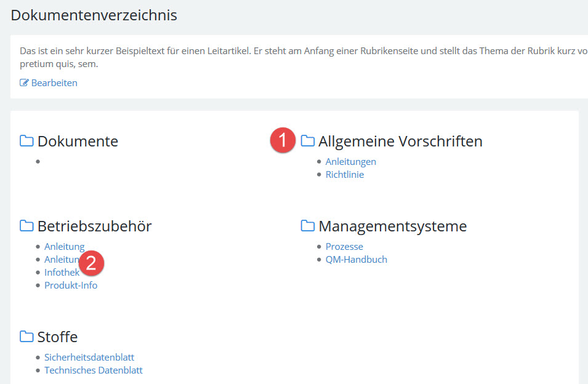The height and width of the screenshot is (384, 588).
Task: Select the Technisches Datenblatt link
Action: [x=93, y=370]
